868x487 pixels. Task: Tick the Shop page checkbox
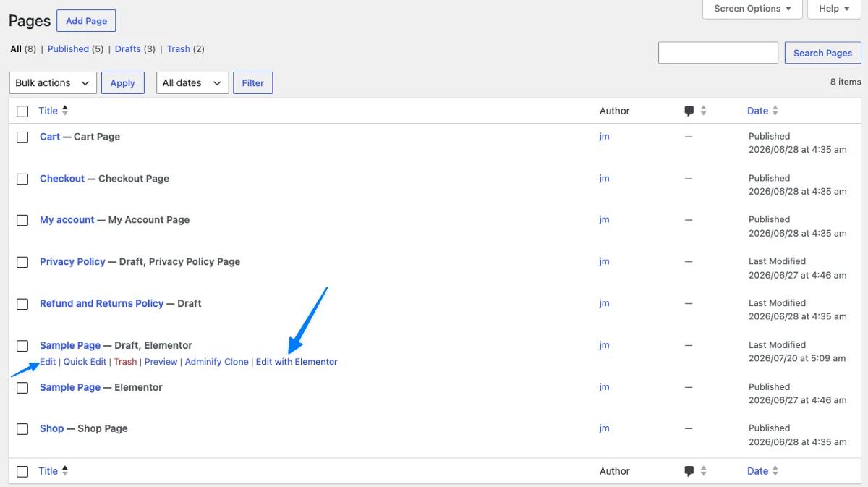pyautogui.click(x=22, y=429)
